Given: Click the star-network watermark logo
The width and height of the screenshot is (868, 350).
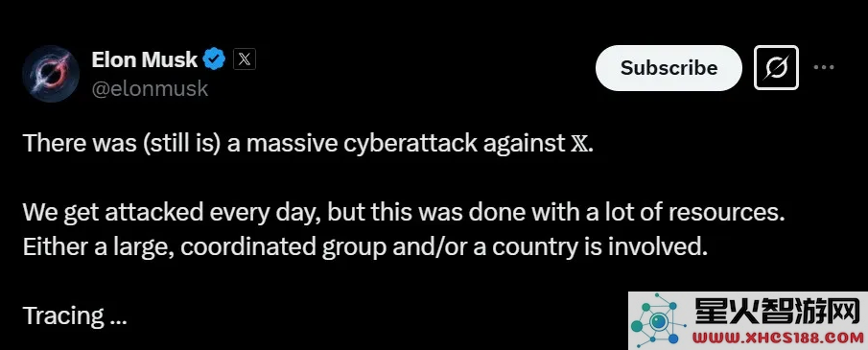Looking at the screenshot, I should click(659, 322).
